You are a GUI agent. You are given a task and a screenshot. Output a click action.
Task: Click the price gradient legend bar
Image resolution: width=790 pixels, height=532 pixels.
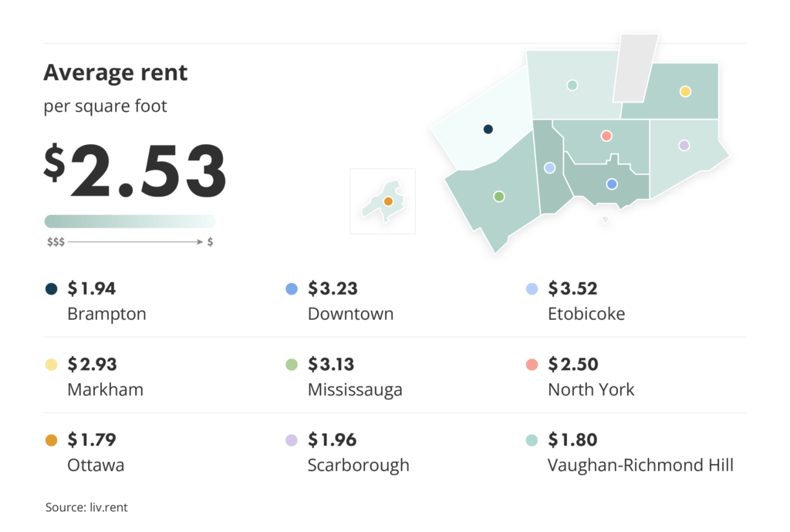click(130, 221)
